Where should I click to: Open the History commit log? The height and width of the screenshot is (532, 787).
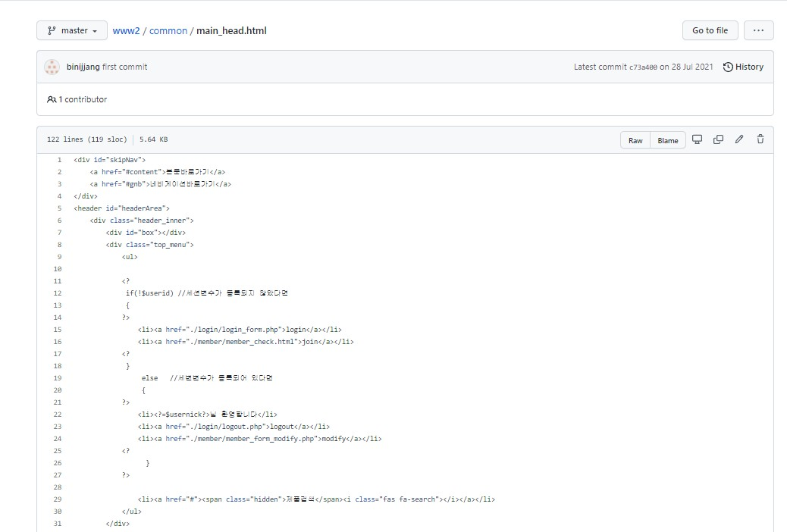pos(743,67)
